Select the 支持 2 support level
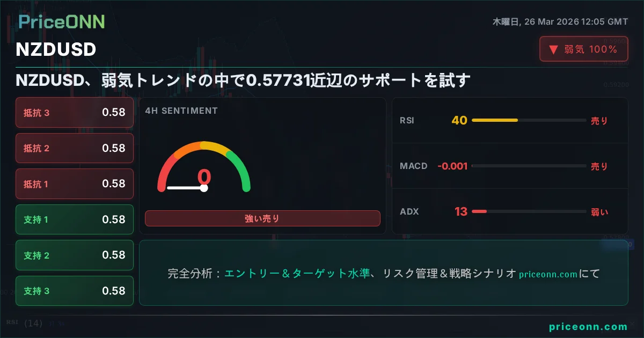 [x=75, y=255]
